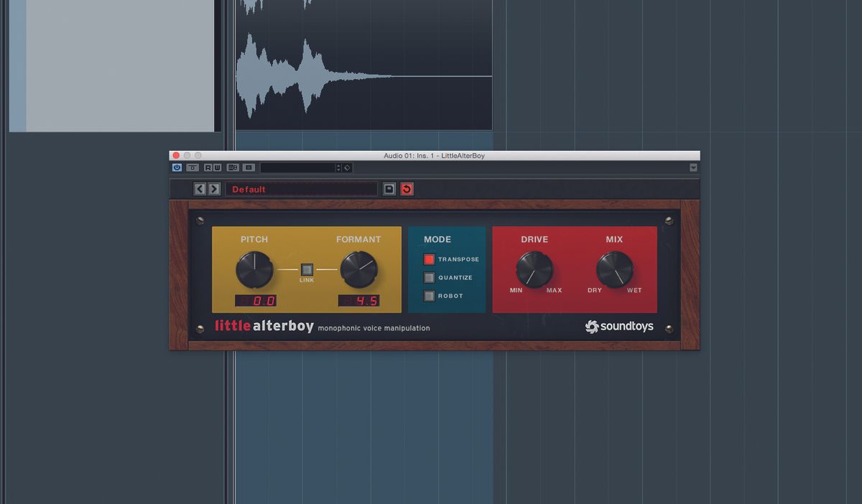
Task: Enable Quantize mode
Action: [430, 278]
